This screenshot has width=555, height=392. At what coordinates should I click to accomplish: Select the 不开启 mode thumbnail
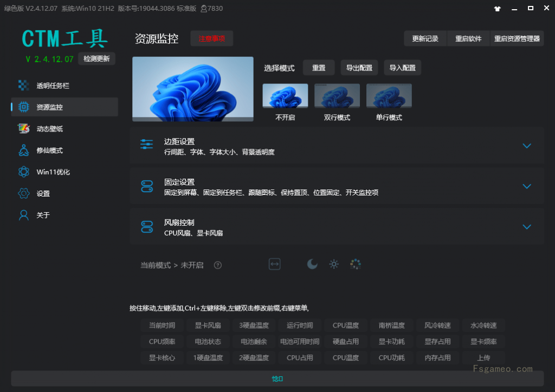click(285, 96)
